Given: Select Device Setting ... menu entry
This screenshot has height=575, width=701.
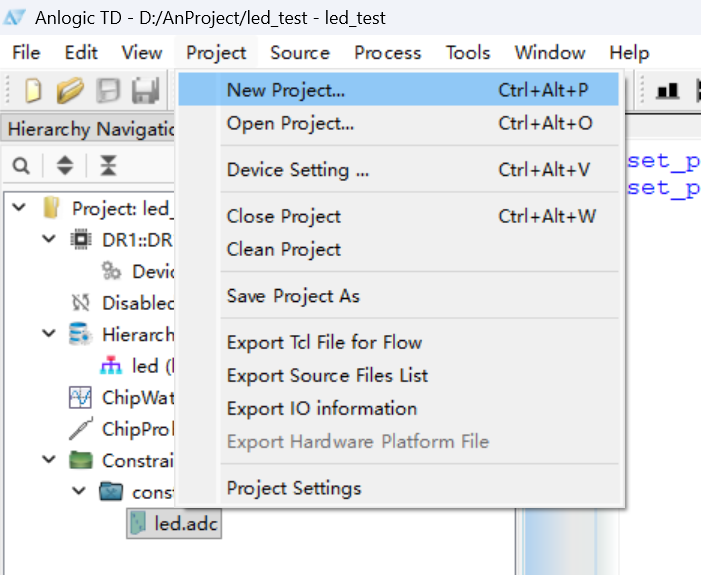Looking at the screenshot, I should pyautogui.click(x=398, y=169).
